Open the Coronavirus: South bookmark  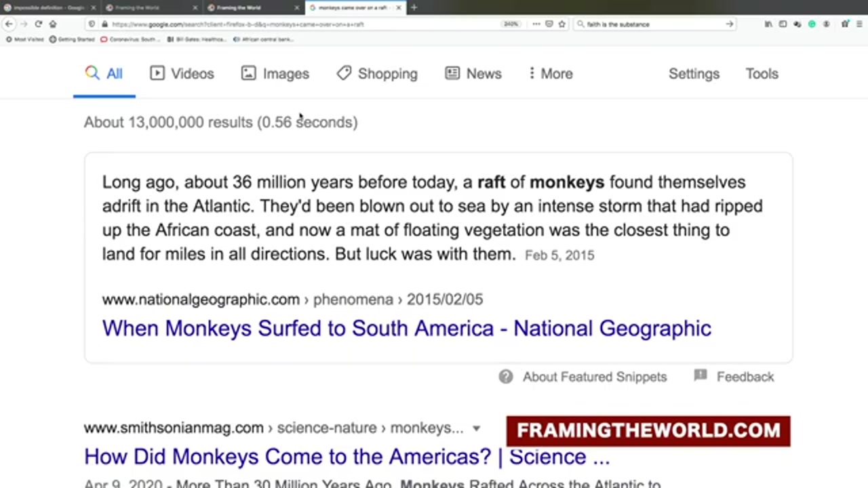coord(130,39)
